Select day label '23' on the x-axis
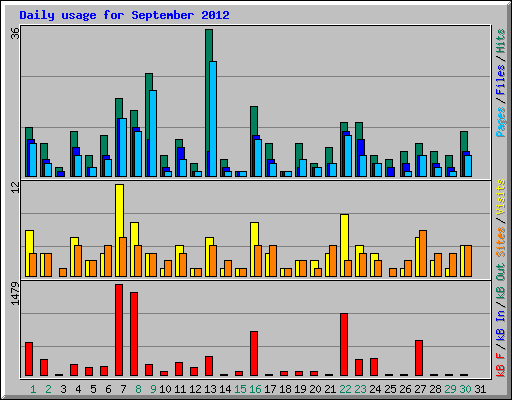 click(x=360, y=389)
